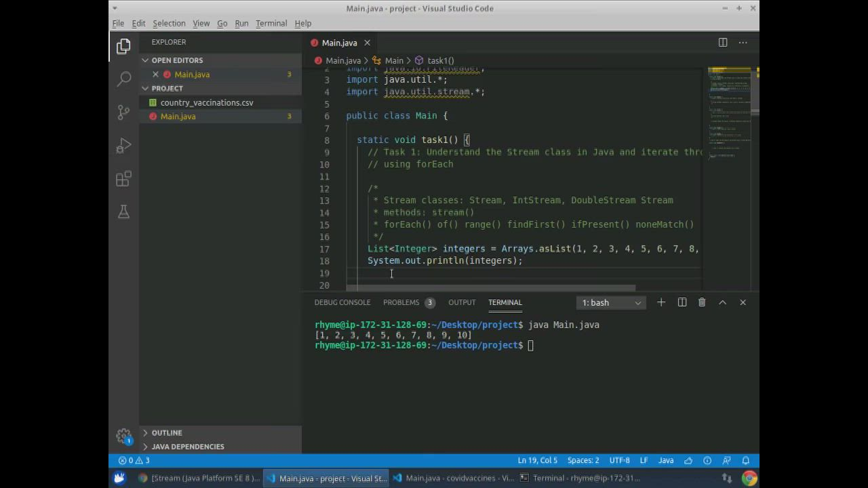Image resolution: width=868 pixels, height=488 pixels.
Task: Open the Search view in activity bar
Action: click(x=123, y=79)
